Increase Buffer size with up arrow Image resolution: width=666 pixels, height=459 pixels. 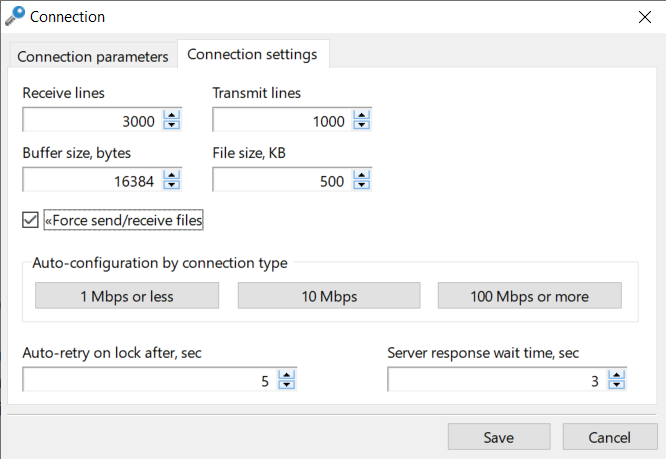(x=172, y=175)
